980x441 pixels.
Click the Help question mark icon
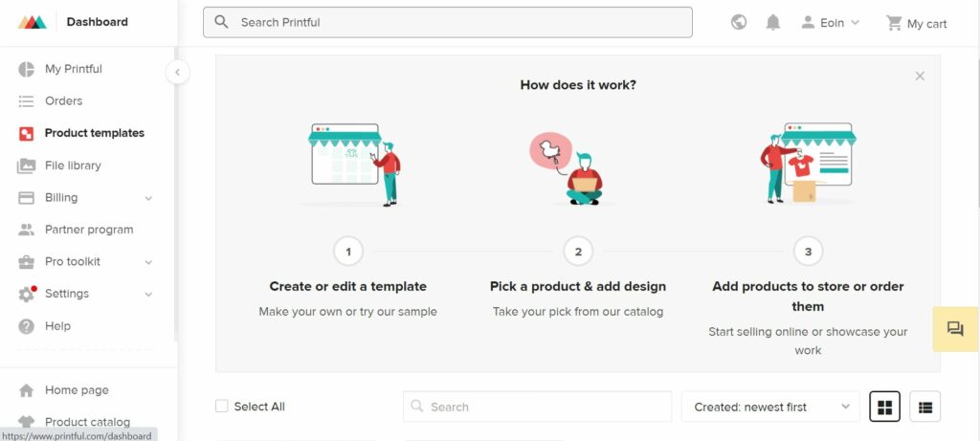[26, 326]
